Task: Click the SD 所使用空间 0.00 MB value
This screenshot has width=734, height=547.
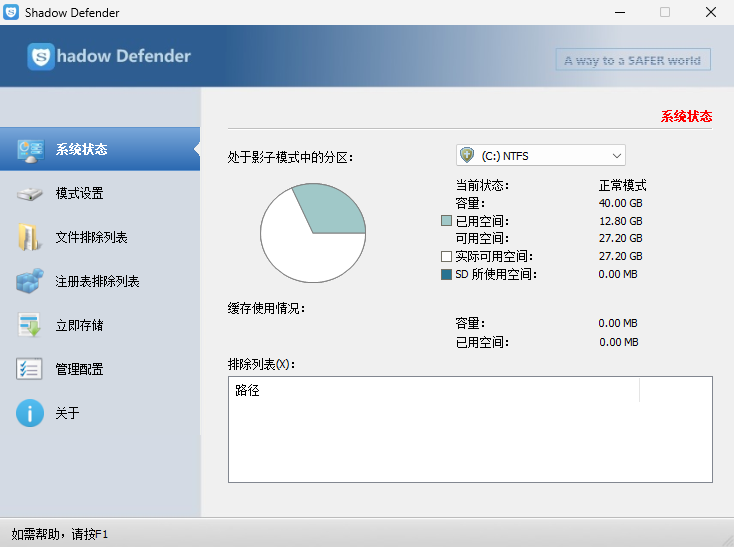Action: point(618,274)
